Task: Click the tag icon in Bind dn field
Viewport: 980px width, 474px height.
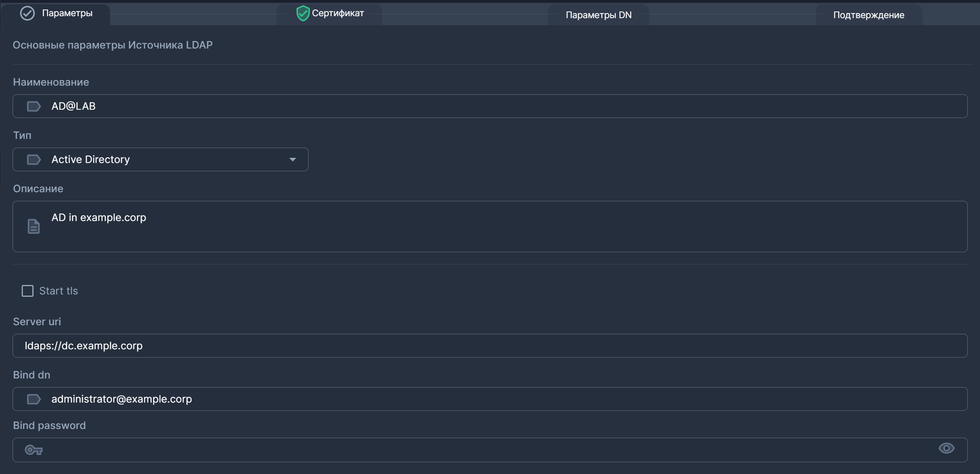Action: point(34,399)
